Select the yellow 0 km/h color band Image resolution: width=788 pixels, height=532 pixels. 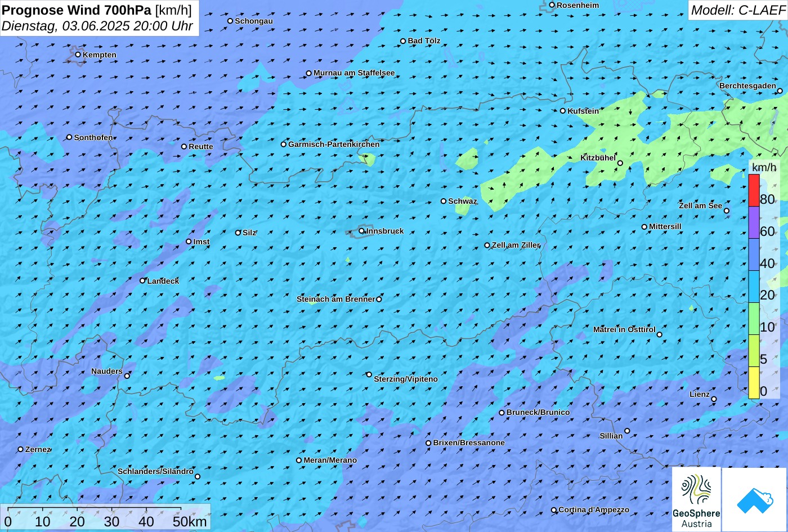click(x=754, y=383)
